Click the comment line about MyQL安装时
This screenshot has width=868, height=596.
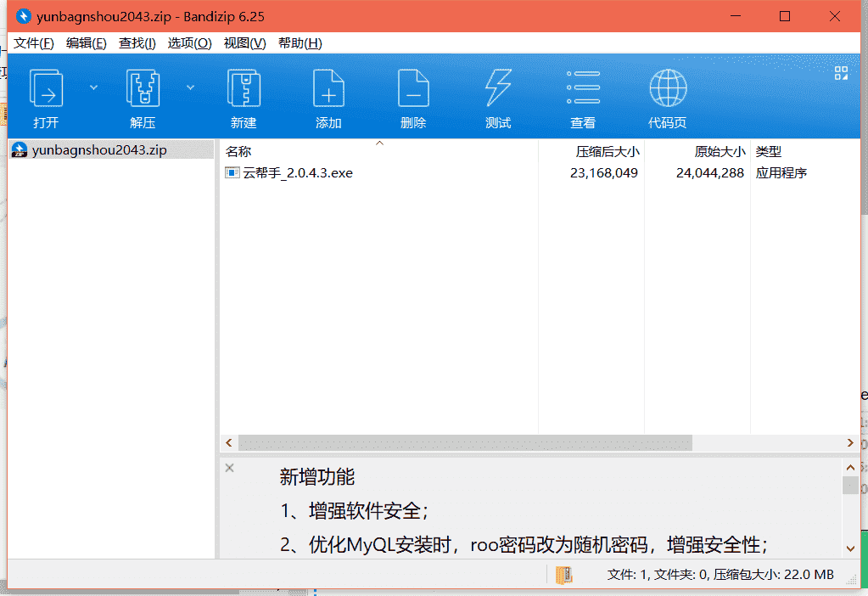(524, 545)
